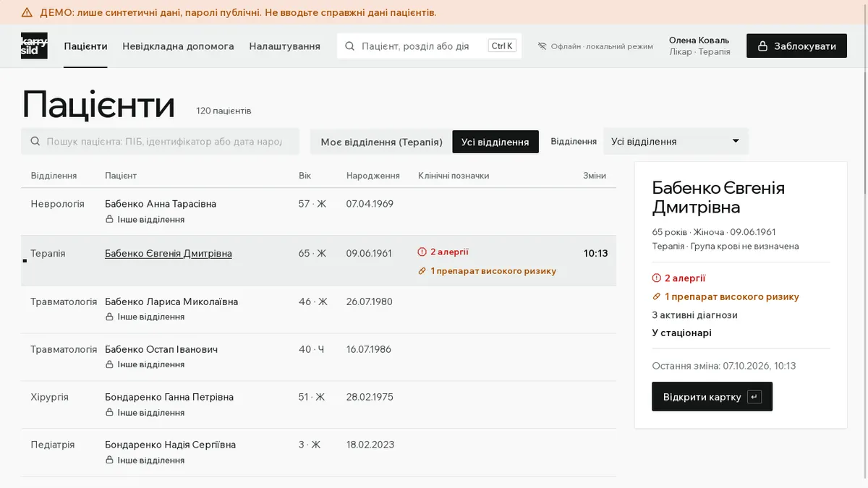This screenshot has width=868, height=488.
Task: Go to Невідкладна допомога section
Action: pos(178,46)
